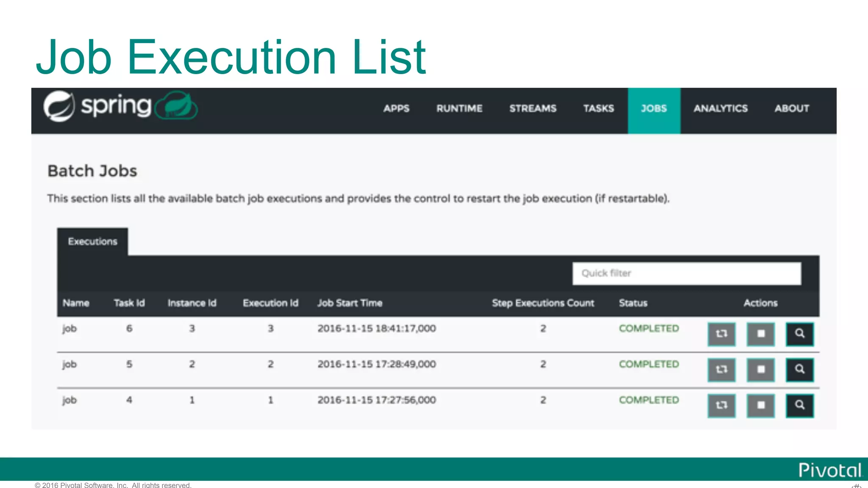This screenshot has height=488, width=868.
Task: Open the ABOUT page
Action: click(792, 109)
